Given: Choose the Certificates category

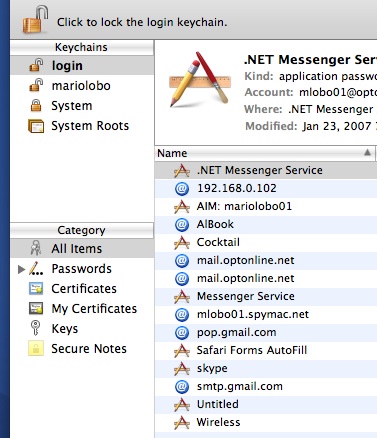Looking at the screenshot, I should coord(82,289).
